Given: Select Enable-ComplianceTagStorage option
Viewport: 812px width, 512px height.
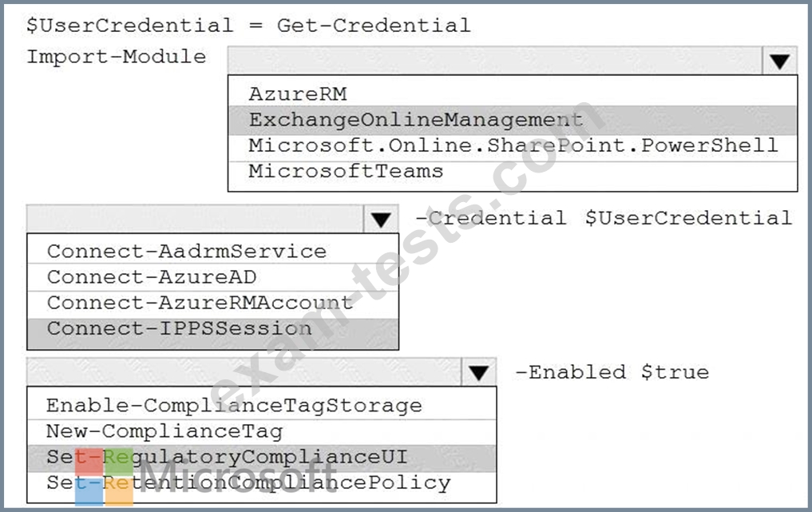Looking at the screenshot, I should click(x=234, y=406).
